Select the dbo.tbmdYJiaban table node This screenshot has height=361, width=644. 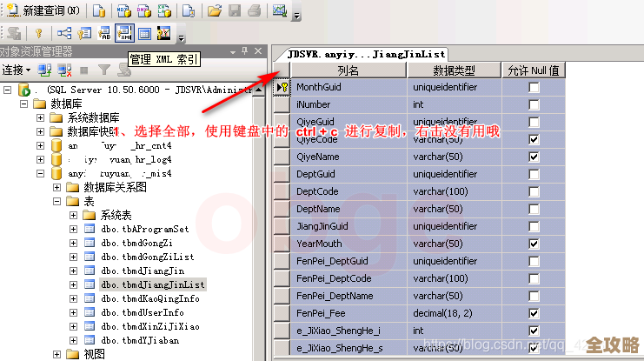(140, 340)
